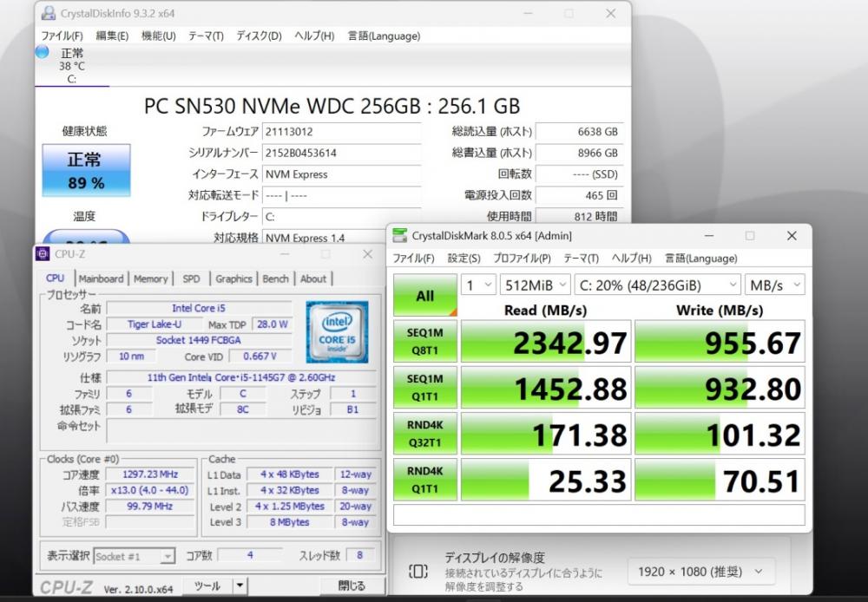
Task: Open 編集(E) menu in CrystalDiskInfo
Action: (x=112, y=36)
